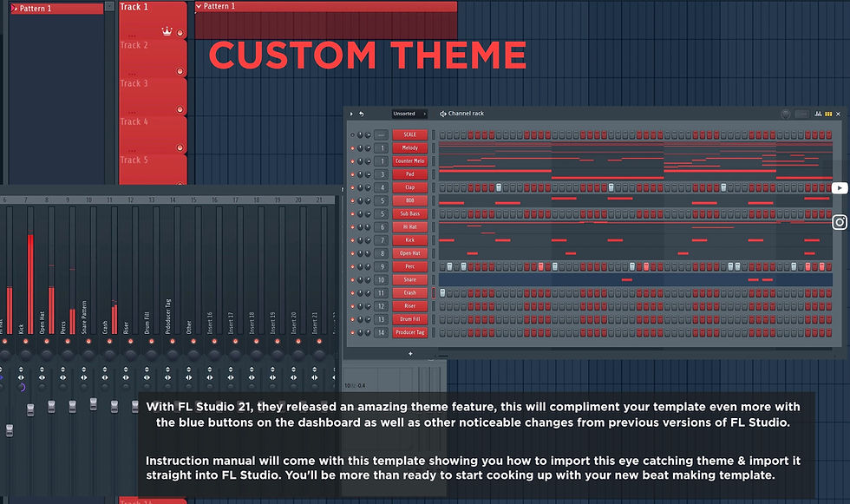Screen dimensions: 850x504
Task: Click mixer track number 4 of Clap channel
Action: tap(382, 187)
